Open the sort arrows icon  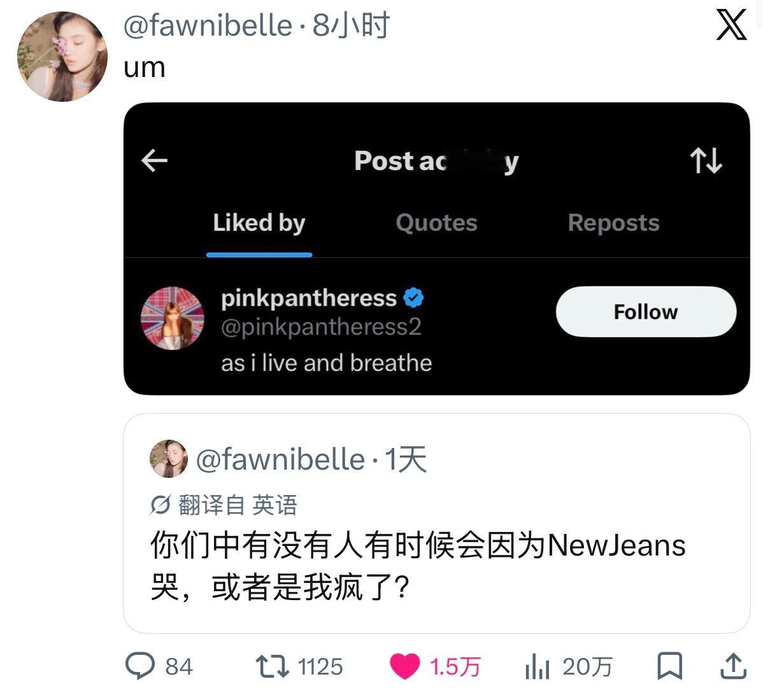706,160
